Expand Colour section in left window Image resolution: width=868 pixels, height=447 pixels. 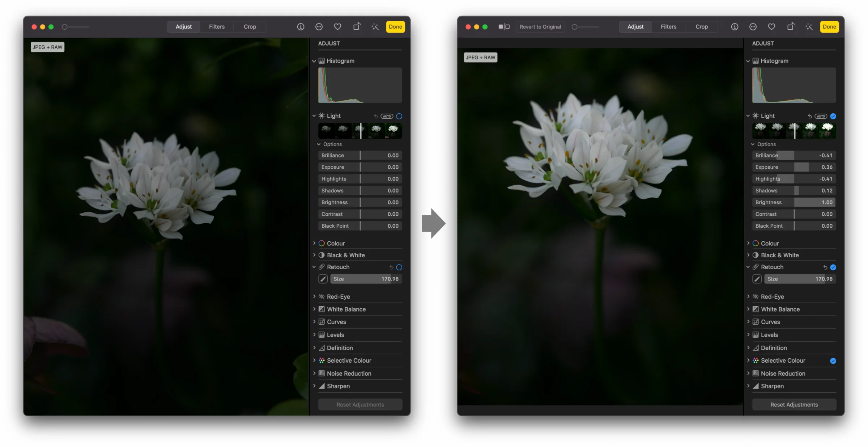pyautogui.click(x=314, y=243)
